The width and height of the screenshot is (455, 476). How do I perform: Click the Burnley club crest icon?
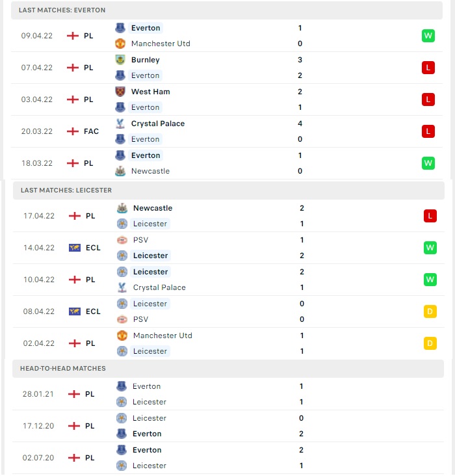(x=120, y=60)
